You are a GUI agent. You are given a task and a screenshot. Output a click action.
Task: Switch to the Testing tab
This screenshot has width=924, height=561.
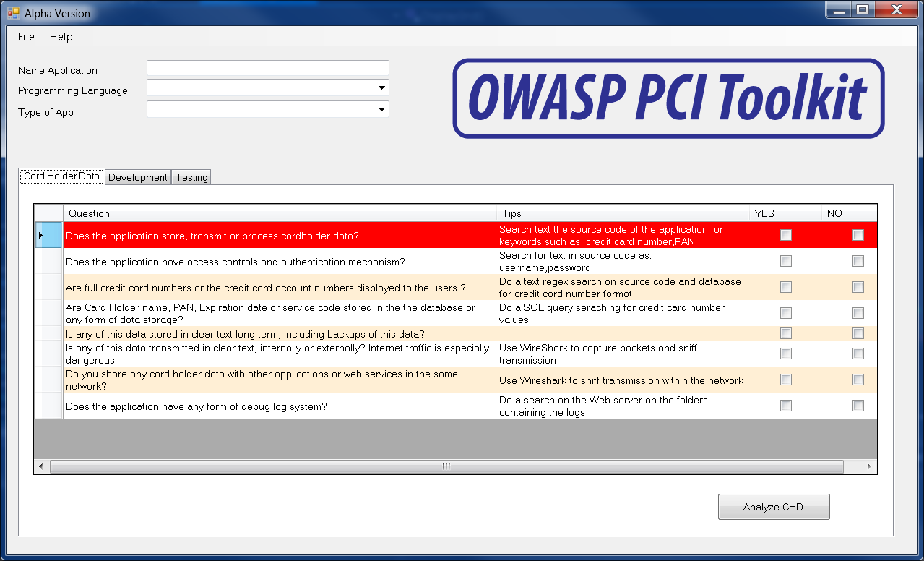(191, 177)
